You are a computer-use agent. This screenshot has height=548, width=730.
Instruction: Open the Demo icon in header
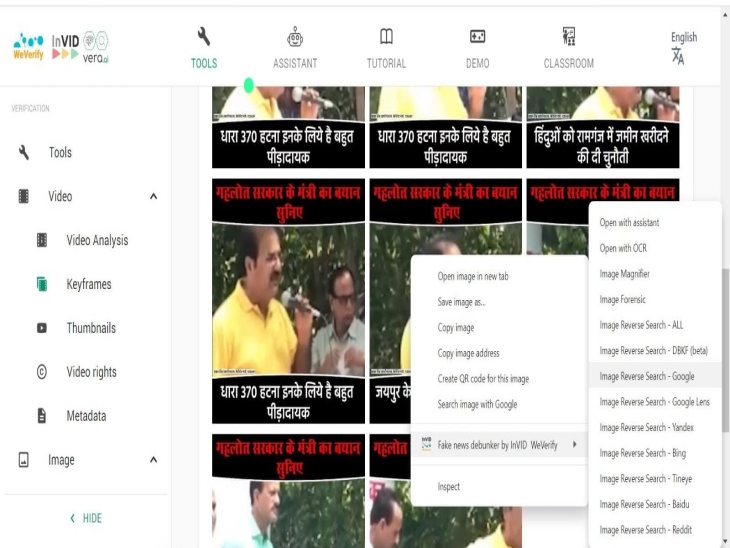tap(477, 36)
